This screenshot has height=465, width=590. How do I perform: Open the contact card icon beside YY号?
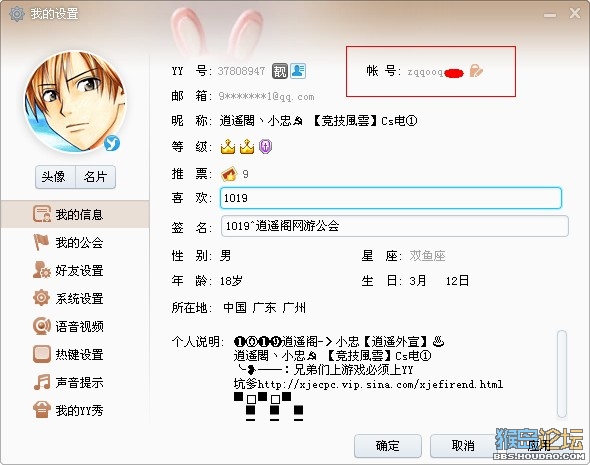click(x=298, y=71)
